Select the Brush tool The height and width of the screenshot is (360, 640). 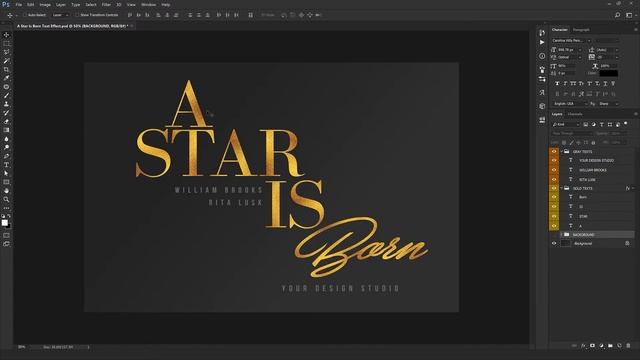6,96
